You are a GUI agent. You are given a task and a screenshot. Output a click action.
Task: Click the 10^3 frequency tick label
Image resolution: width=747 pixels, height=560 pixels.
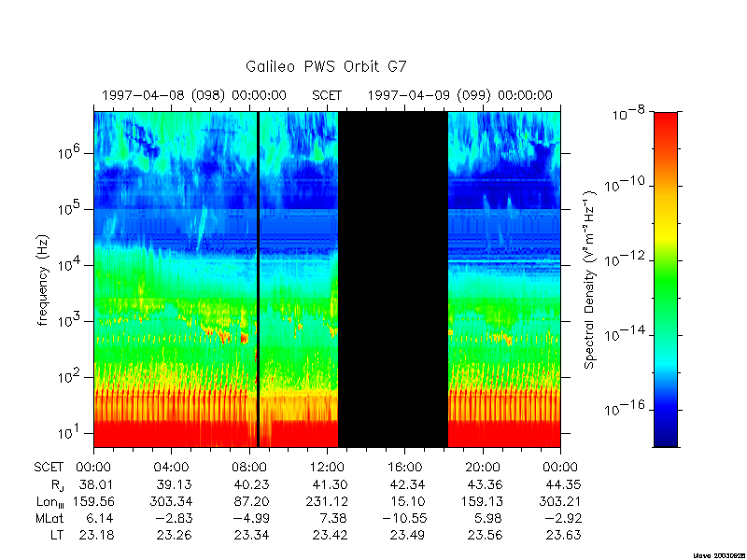tap(67, 320)
